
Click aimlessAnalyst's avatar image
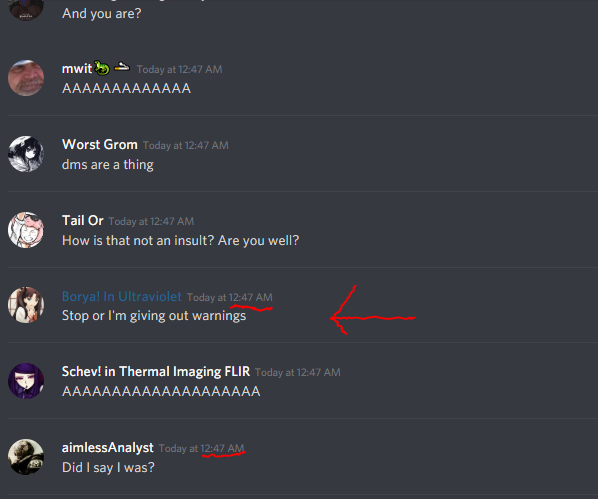(x=26, y=457)
